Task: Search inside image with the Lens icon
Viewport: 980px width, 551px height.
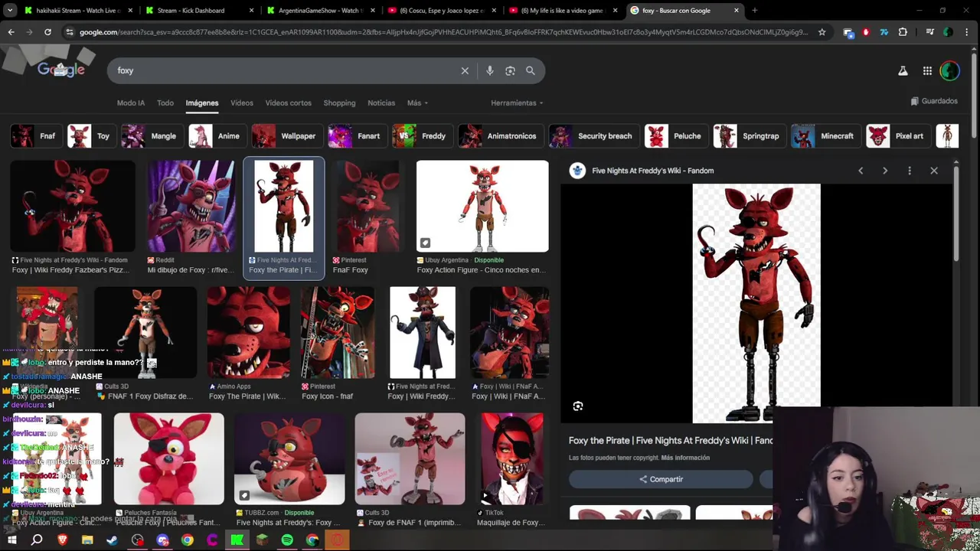Action: [x=578, y=406]
